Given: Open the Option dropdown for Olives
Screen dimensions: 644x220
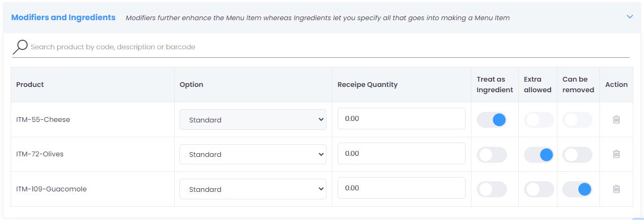Looking at the screenshot, I should click(253, 154).
